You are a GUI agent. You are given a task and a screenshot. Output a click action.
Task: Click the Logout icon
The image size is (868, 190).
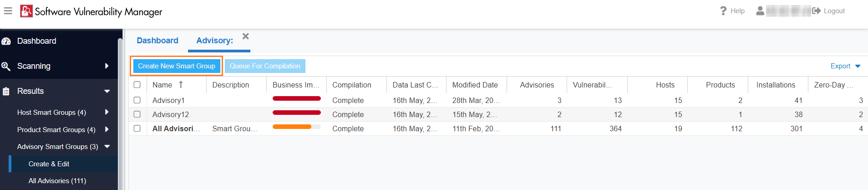(816, 10)
